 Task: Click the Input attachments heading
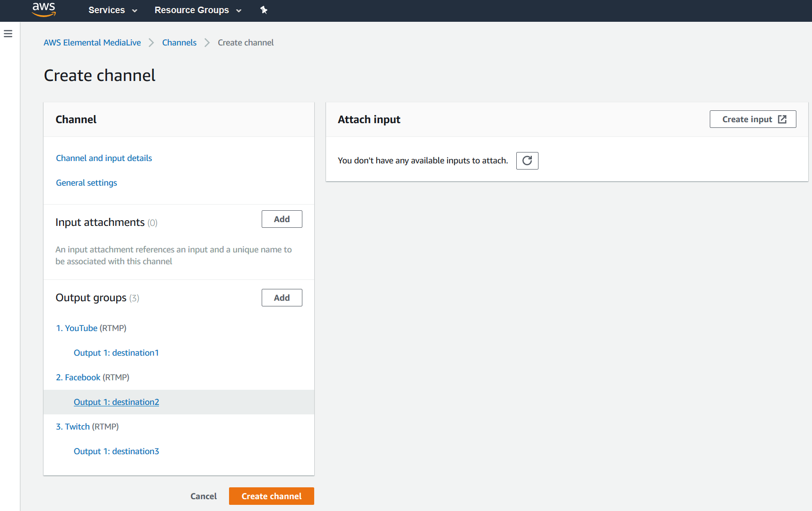(100, 222)
